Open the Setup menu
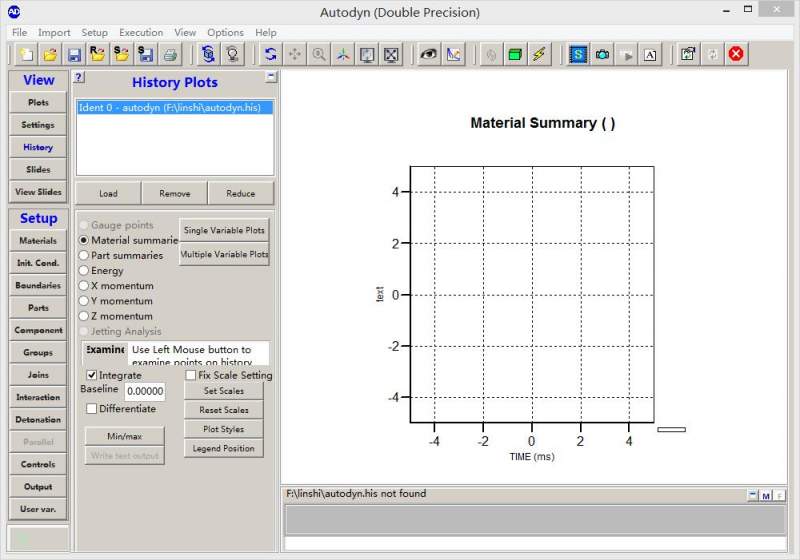The width and height of the screenshot is (800, 560). point(94,32)
